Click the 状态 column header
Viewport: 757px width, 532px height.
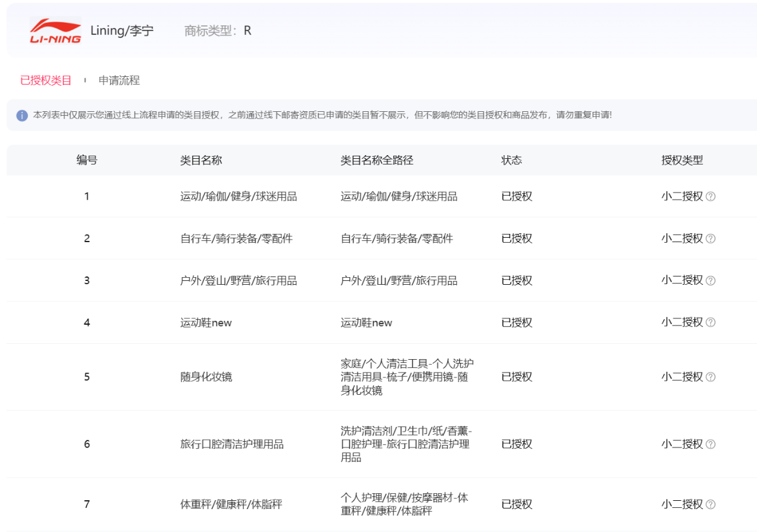(511, 161)
